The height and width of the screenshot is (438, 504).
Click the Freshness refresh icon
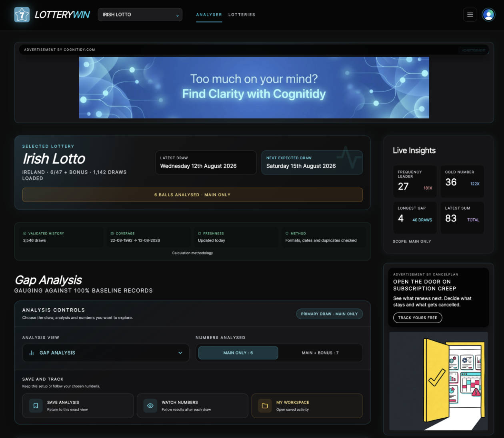(x=200, y=233)
